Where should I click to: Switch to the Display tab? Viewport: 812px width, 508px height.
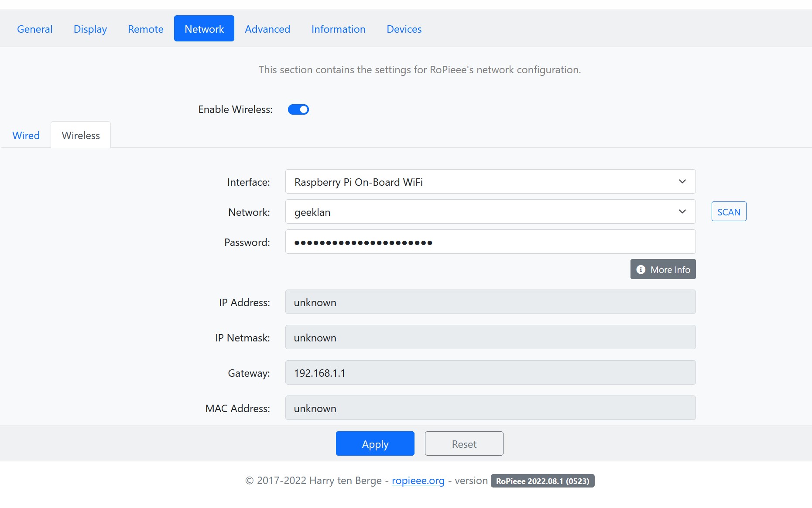click(90, 29)
